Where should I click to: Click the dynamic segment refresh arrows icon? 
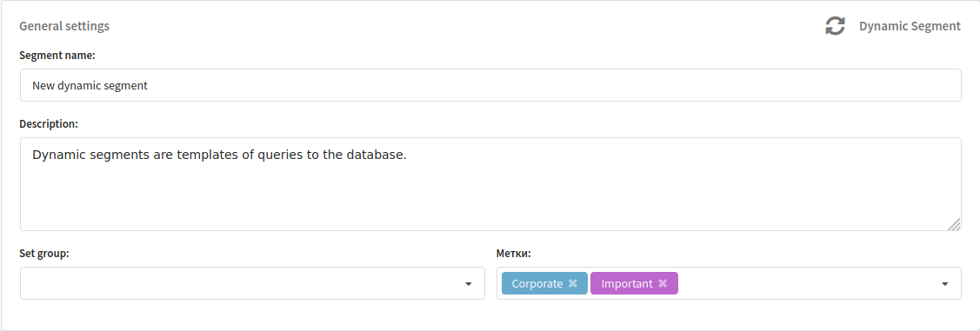click(x=835, y=26)
